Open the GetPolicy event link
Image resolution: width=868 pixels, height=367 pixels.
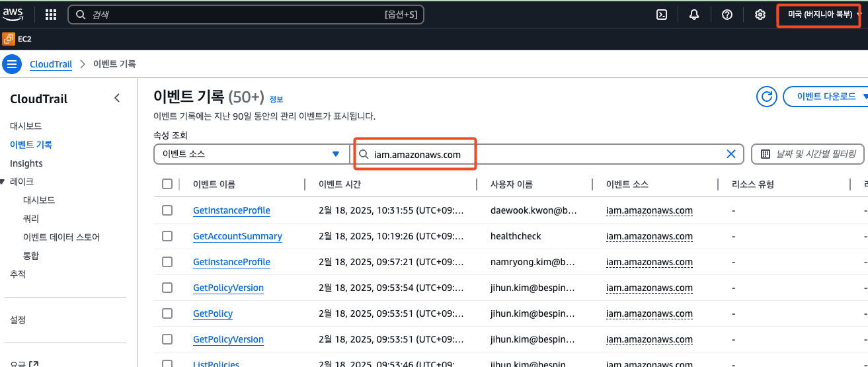pyautogui.click(x=213, y=313)
